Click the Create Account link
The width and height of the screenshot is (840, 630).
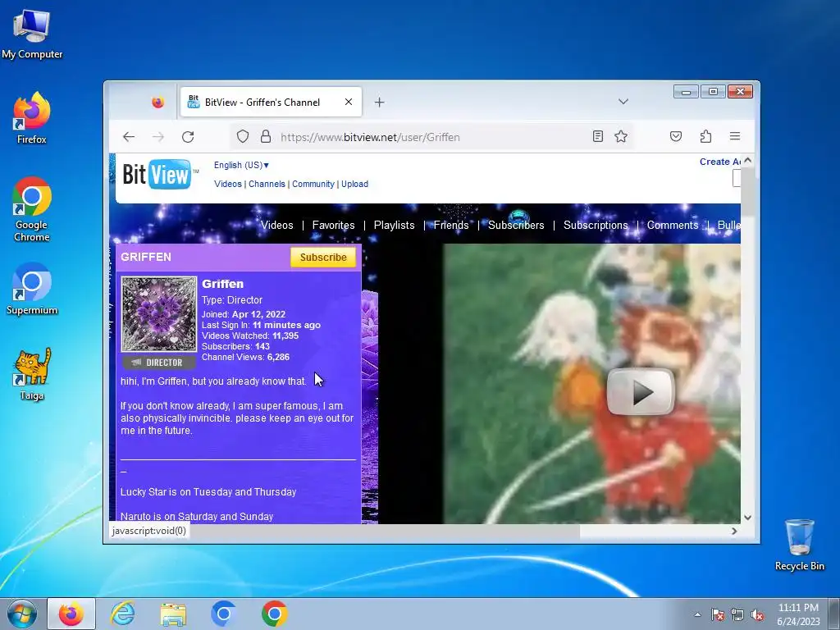pyautogui.click(x=720, y=162)
